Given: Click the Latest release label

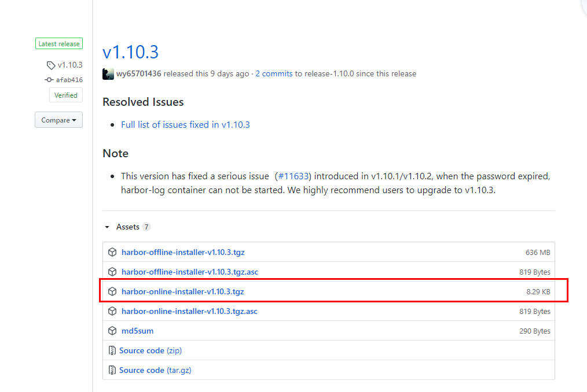Looking at the screenshot, I should [59, 44].
